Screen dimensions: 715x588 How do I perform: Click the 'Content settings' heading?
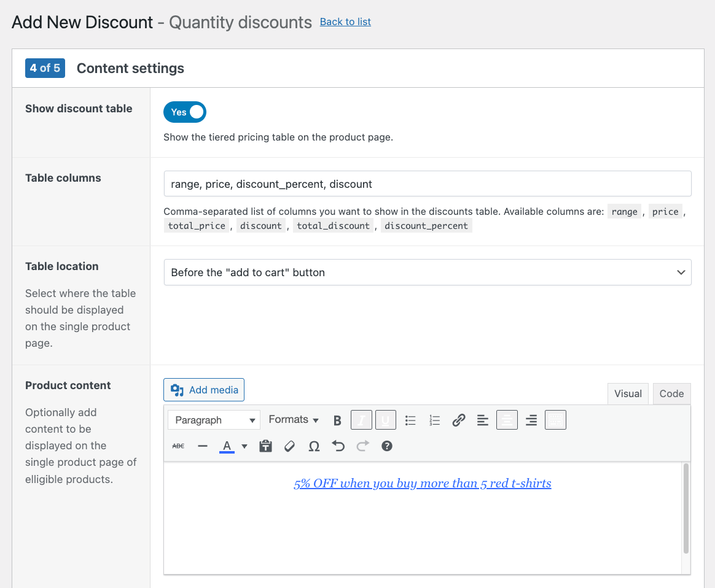point(130,68)
